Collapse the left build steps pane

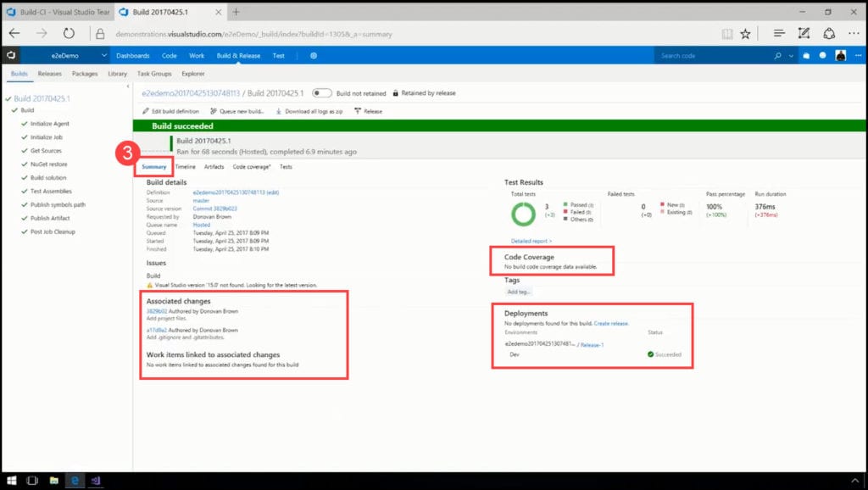click(128, 86)
